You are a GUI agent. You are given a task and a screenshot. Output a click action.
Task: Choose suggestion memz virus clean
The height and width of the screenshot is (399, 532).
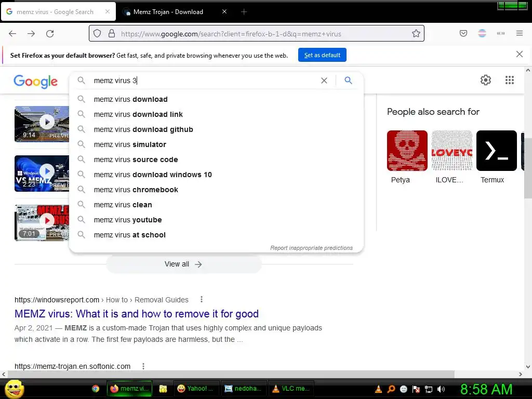(216, 205)
